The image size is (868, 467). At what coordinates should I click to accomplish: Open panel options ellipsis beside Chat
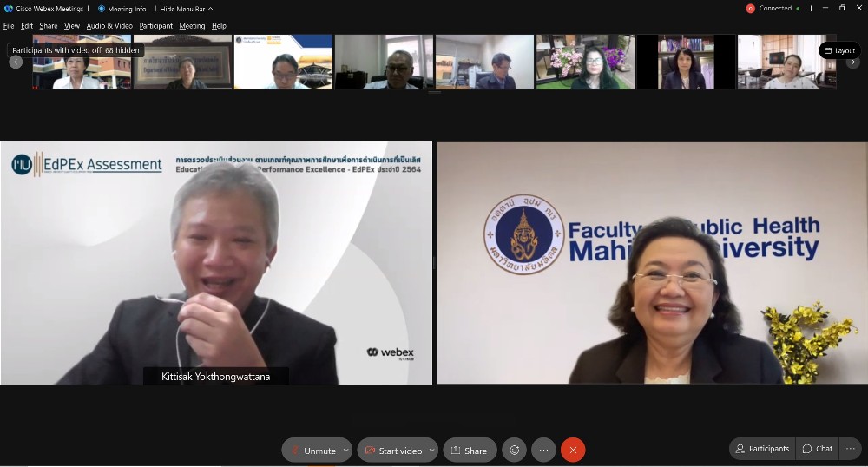click(x=851, y=449)
